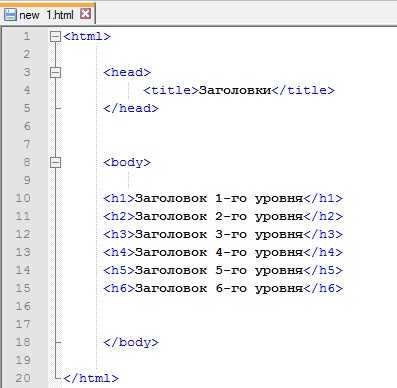The width and height of the screenshot is (397, 388).
Task: Click the save-state disk icon on tab
Action: (x=10, y=15)
